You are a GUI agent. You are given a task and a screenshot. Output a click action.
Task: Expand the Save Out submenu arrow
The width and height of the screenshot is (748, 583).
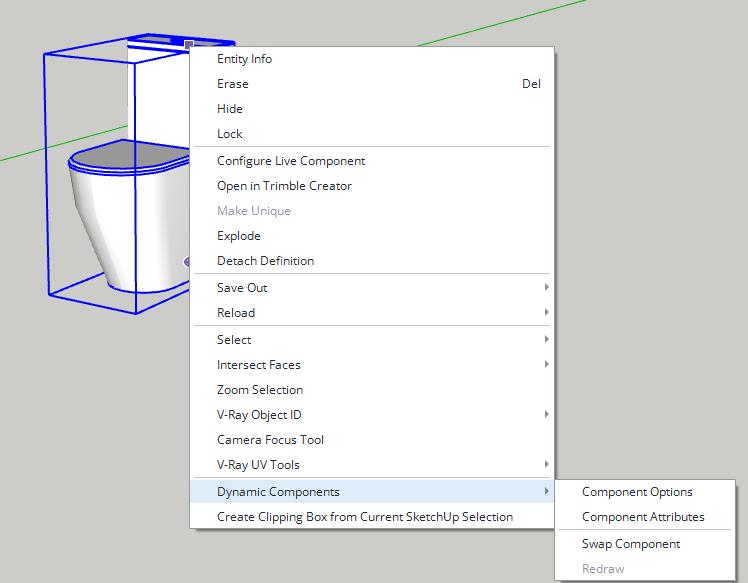[546, 287]
